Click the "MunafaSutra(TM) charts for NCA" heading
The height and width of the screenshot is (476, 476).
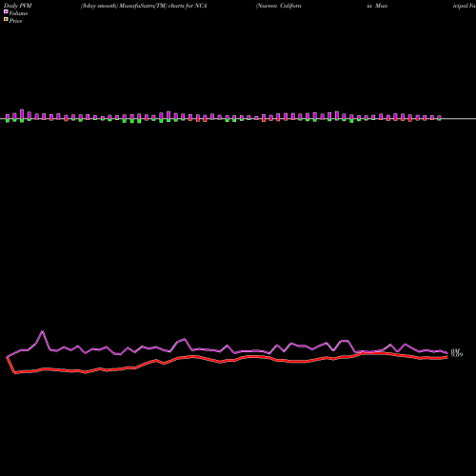164,6
